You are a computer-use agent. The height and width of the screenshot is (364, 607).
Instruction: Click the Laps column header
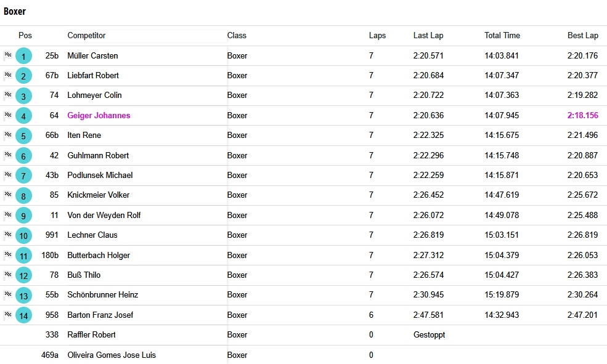click(377, 36)
